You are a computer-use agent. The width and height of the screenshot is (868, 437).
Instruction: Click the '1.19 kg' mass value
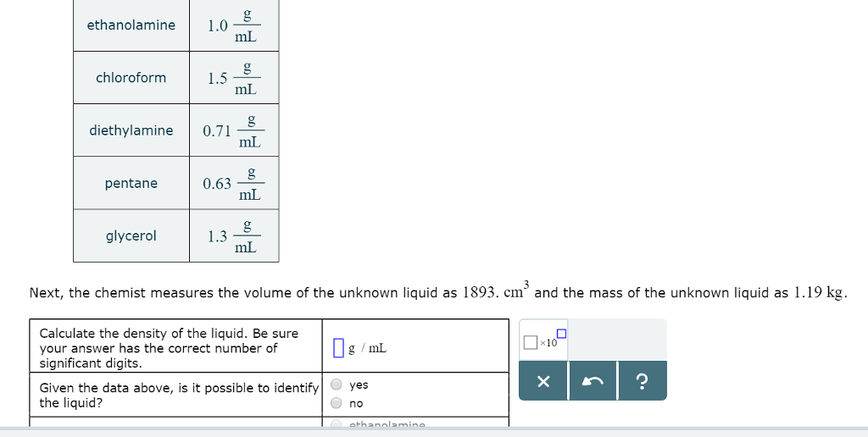tap(818, 292)
